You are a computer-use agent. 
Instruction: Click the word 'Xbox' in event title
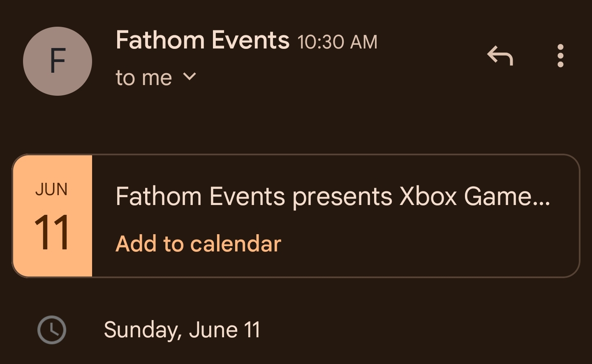pos(428,196)
